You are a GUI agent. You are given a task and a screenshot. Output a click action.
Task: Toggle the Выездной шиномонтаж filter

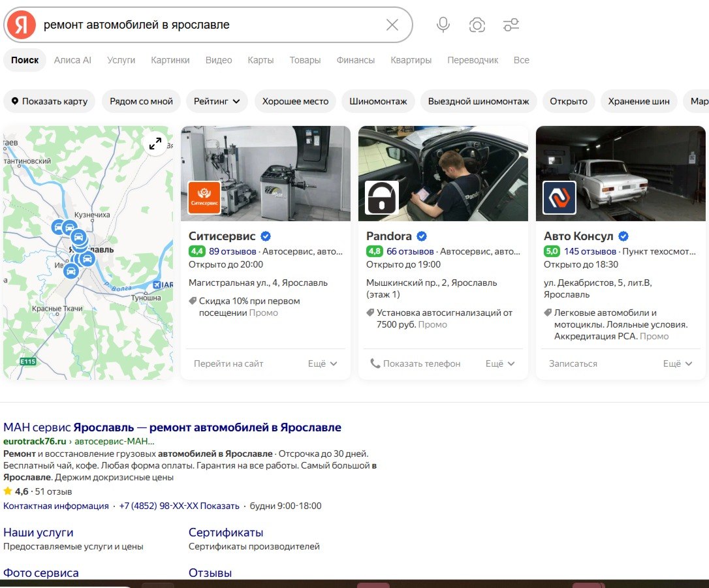tap(479, 101)
